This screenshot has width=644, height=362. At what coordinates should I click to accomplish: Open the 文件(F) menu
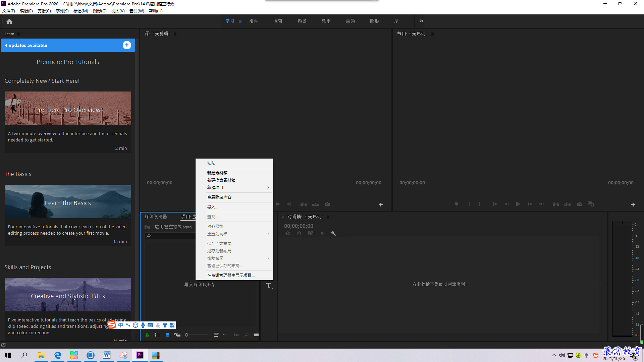tap(9, 11)
